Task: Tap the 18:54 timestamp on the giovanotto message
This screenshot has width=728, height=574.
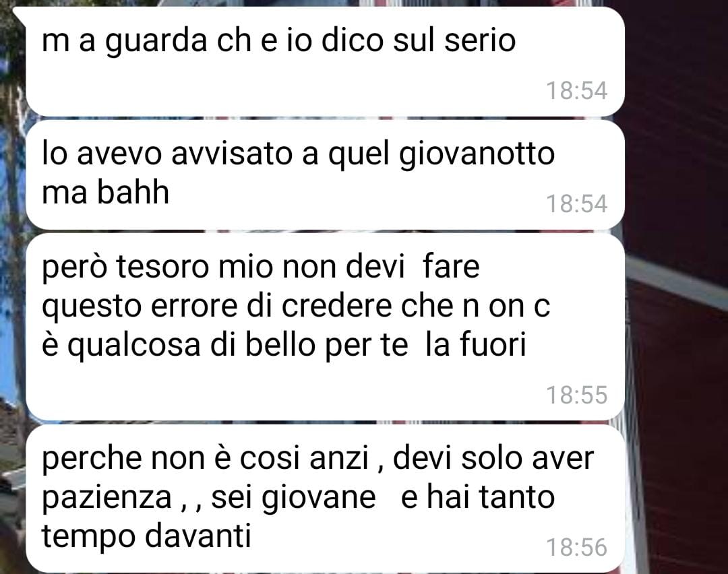Action: click(576, 203)
